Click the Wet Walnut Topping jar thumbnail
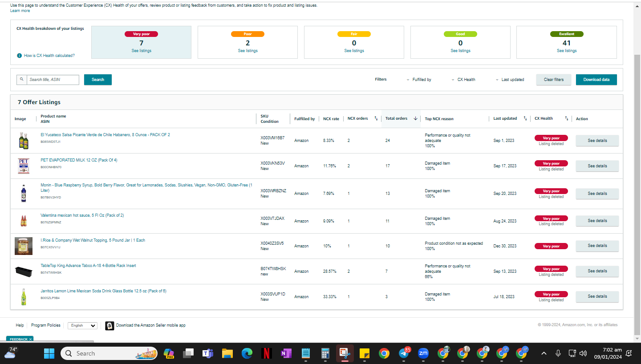This screenshot has width=641, height=364. click(x=24, y=246)
